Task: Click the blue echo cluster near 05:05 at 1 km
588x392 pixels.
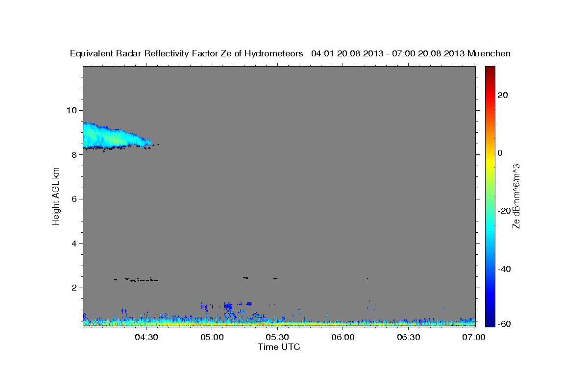Action: (228, 306)
